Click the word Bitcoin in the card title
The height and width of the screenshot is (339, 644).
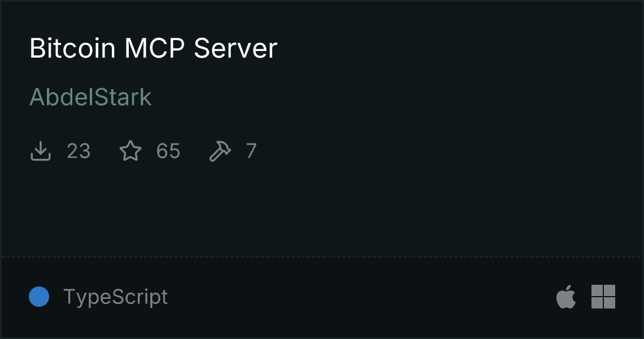point(73,49)
